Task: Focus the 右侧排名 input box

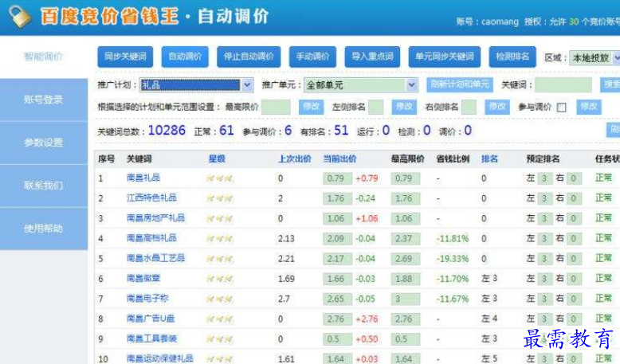Action: click(x=469, y=107)
